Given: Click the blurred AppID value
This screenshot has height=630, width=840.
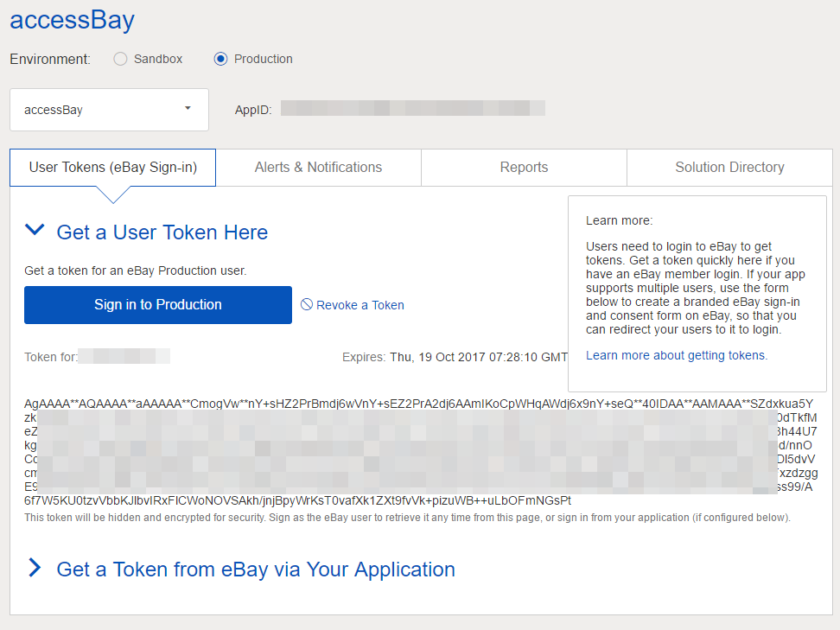Looking at the screenshot, I should [413, 108].
